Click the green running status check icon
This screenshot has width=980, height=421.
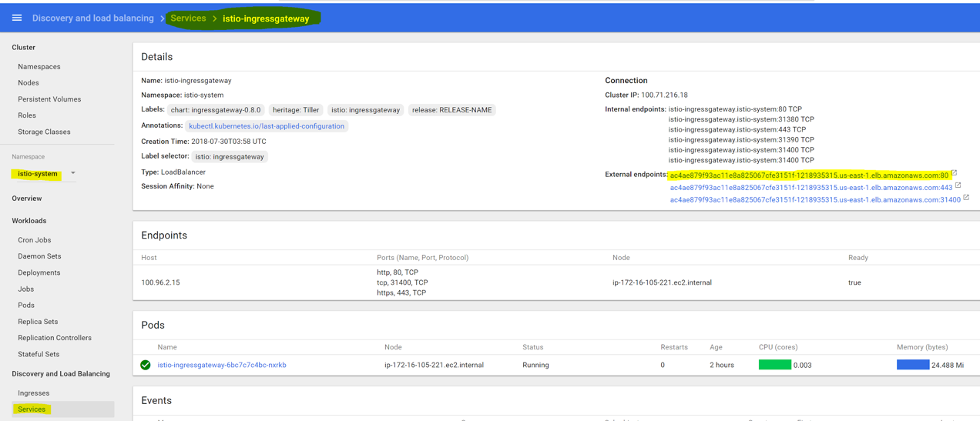pos(146,365)
